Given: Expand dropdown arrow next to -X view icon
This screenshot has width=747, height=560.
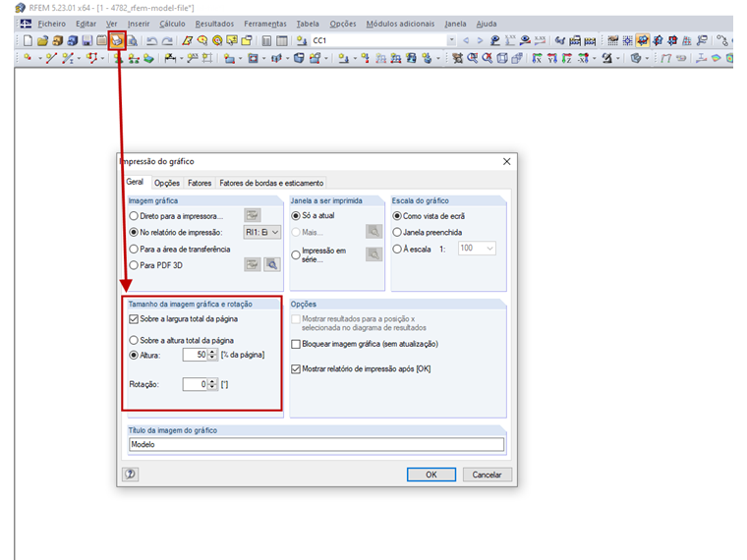Looking at the screenshot, I should tap(594, 58).
